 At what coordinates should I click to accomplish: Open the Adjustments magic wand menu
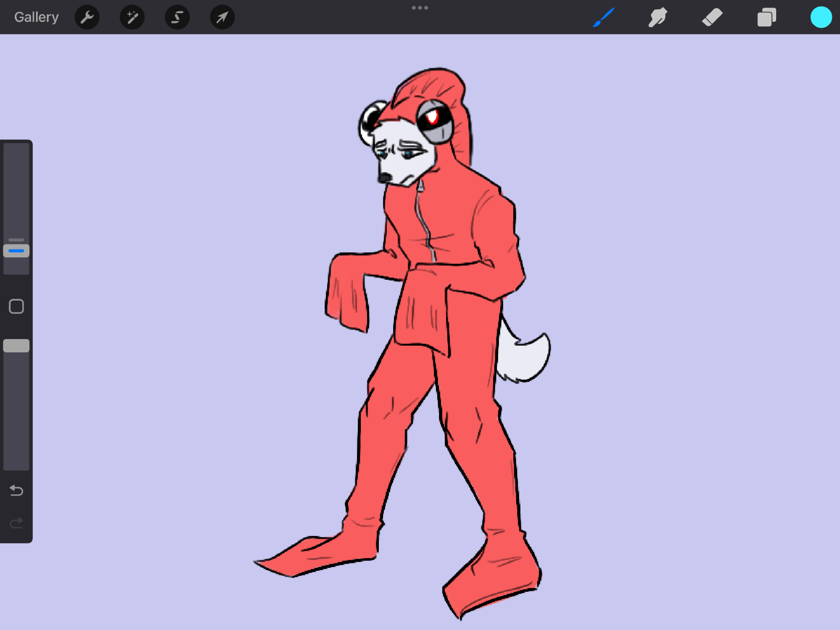click(x=132, y=17)
